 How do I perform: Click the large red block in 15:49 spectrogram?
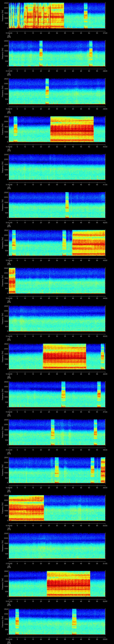pyautogui.click(x=26, y=508)
